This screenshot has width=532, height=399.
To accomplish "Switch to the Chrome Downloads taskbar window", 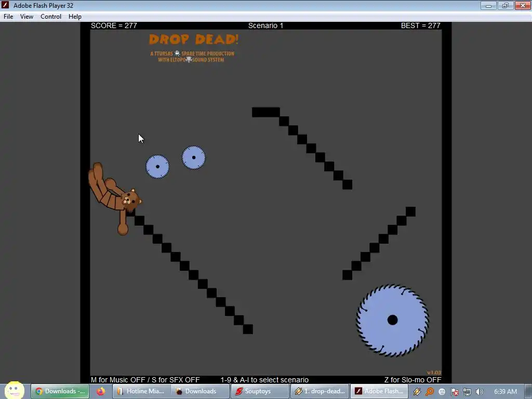I will point(60,391).
